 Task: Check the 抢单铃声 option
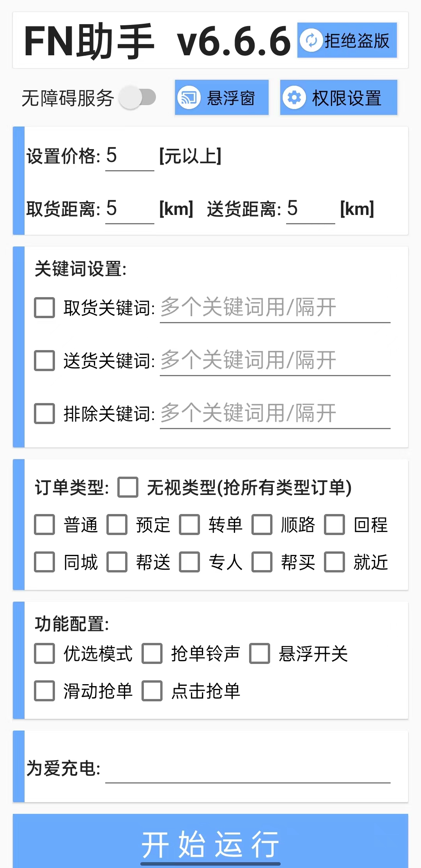coord(152,653)
